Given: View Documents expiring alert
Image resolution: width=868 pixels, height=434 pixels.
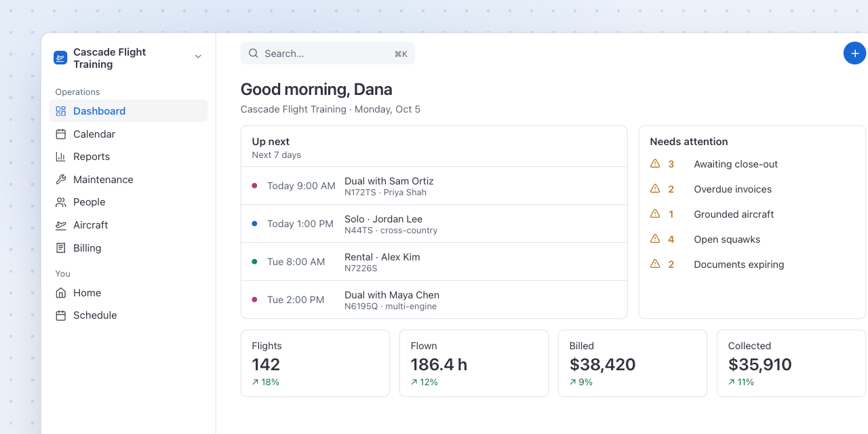Looking at the screenshot, I should (x=752, y=264).
